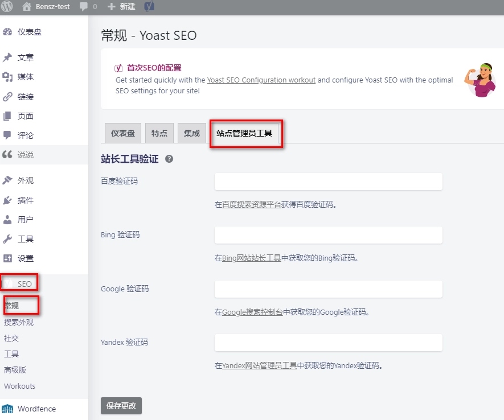Click the 站长工具验证 heading text
504x420 pixels.
tap(129, 159)
